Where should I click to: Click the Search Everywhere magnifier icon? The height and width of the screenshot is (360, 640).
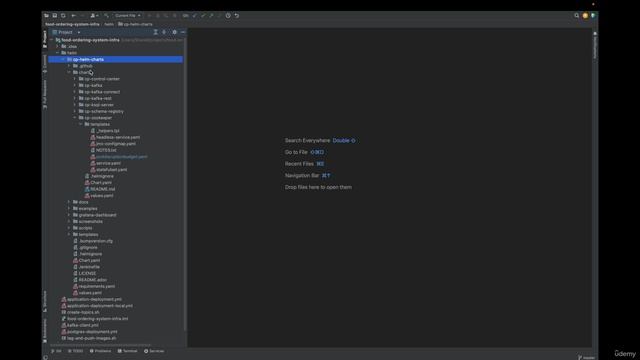(x=576, y=16)
